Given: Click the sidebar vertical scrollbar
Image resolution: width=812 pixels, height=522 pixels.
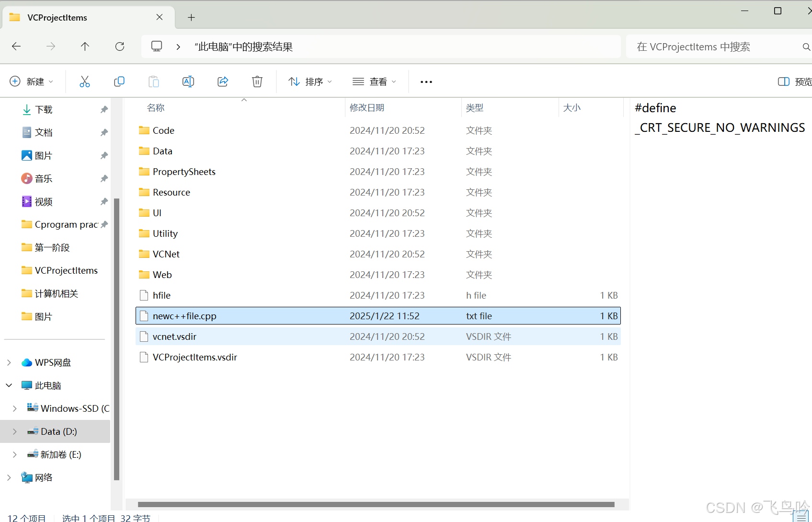Looking at the screenshot, I should click(116, 339).
